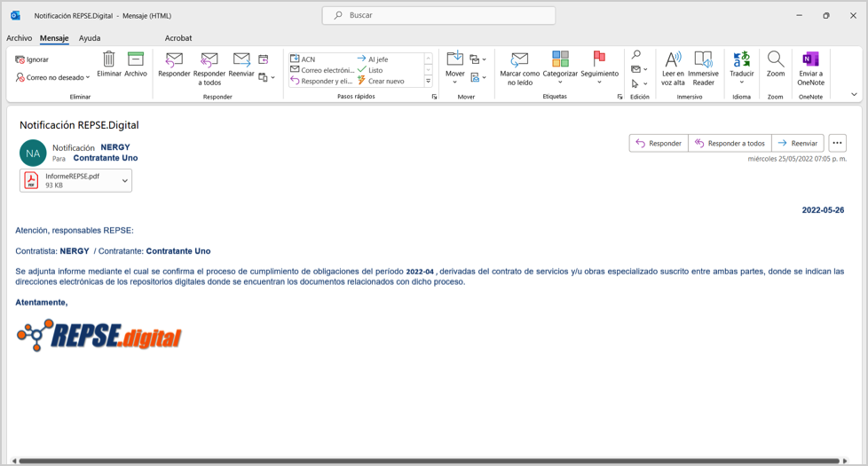This screenshot has width=868, height=466.
Task: Open the Mover dropdown button
Action: coord(455,67)
